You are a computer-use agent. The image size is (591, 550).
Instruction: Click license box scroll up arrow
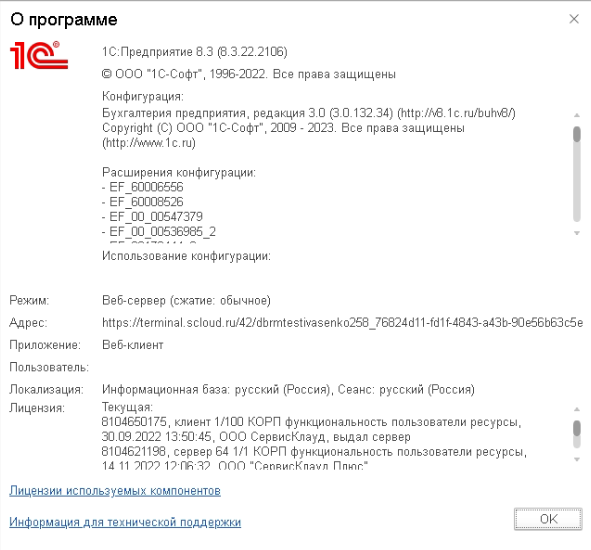coord(576,409)
